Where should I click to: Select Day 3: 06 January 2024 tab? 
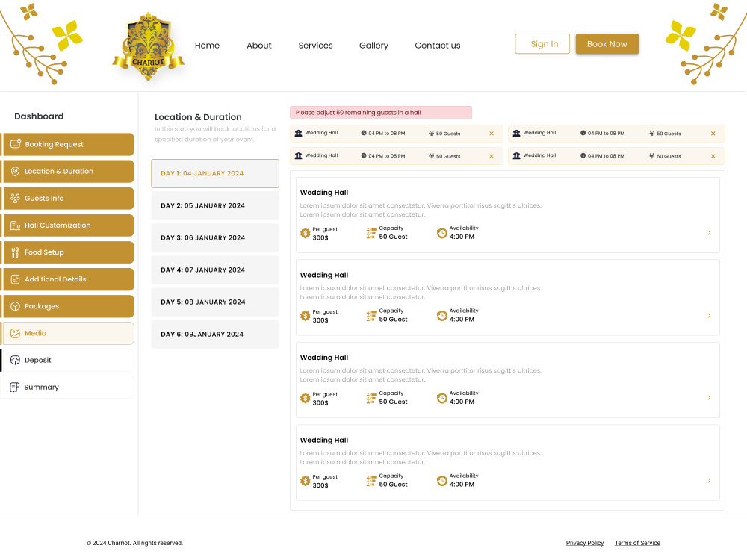[215, 237]
